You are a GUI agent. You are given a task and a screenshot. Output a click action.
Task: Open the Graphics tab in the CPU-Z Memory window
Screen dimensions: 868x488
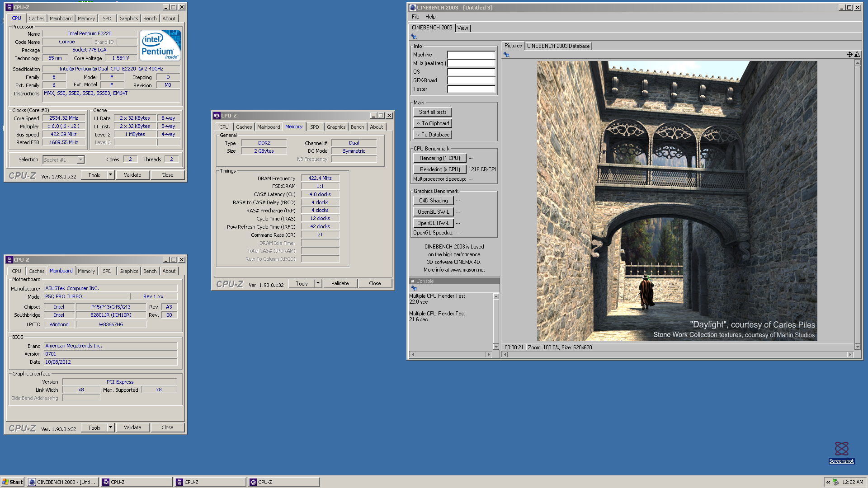pos(336,127)
